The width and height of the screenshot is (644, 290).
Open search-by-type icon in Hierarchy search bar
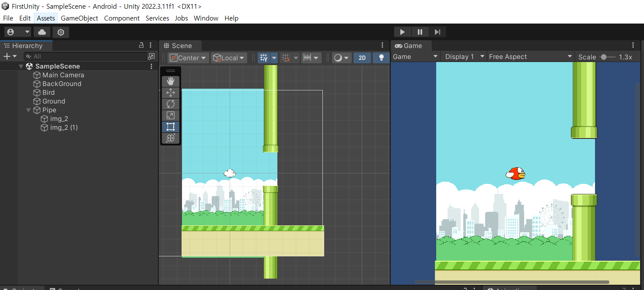(151, 56)
